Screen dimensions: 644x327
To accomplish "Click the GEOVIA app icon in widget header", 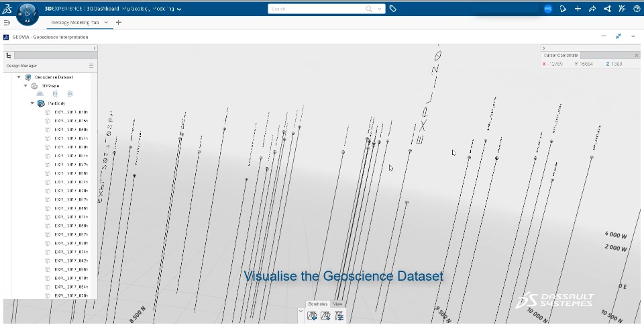I will point(6,37).
